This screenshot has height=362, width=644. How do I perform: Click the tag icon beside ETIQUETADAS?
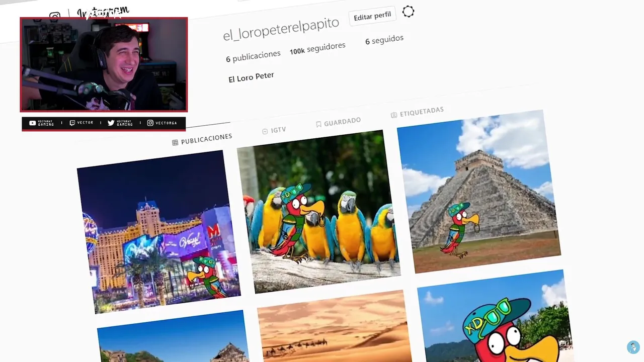394,115
